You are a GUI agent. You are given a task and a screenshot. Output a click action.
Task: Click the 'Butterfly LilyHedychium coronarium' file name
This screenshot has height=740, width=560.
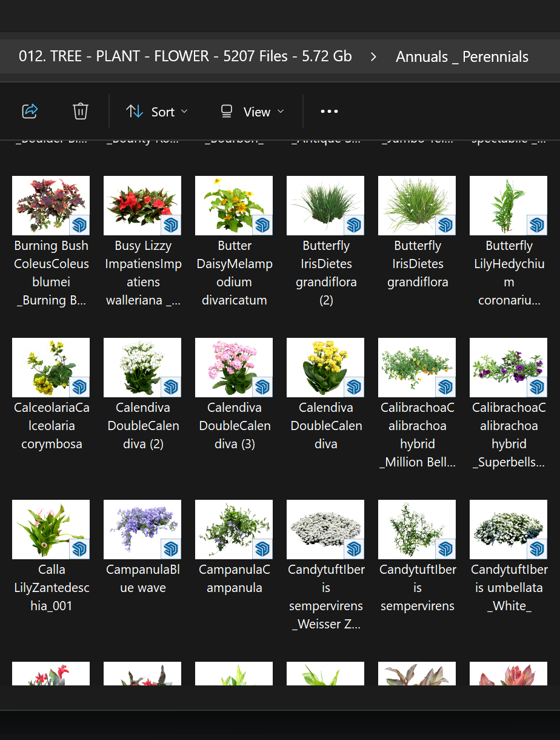(x=509, y=273)
